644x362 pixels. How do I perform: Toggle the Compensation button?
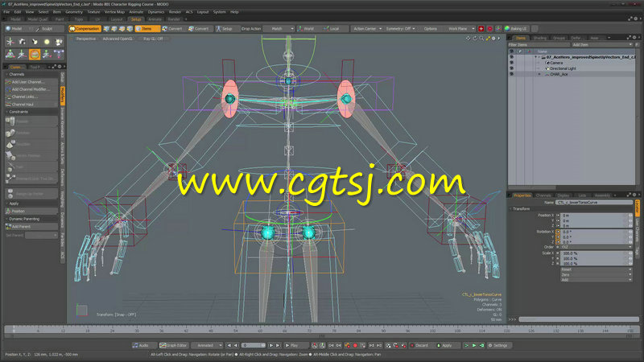tap(85, 29)
